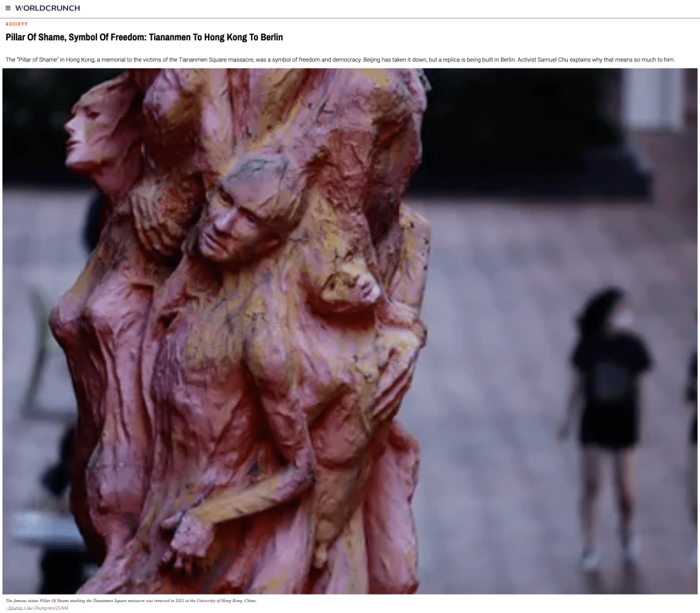Click the photo caption about the statue's removal

pyautogui.click(x=130, y=601)
